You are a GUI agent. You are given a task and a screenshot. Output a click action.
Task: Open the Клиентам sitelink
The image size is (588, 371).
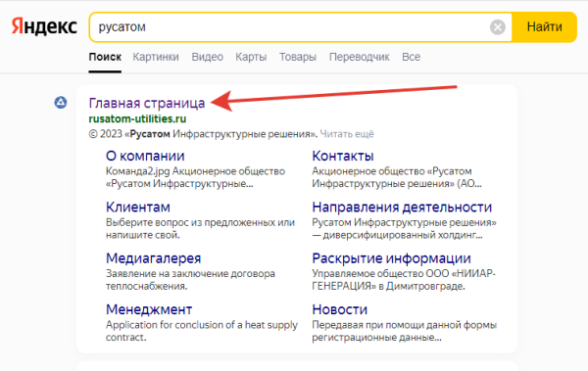click(x=138, y=207)
